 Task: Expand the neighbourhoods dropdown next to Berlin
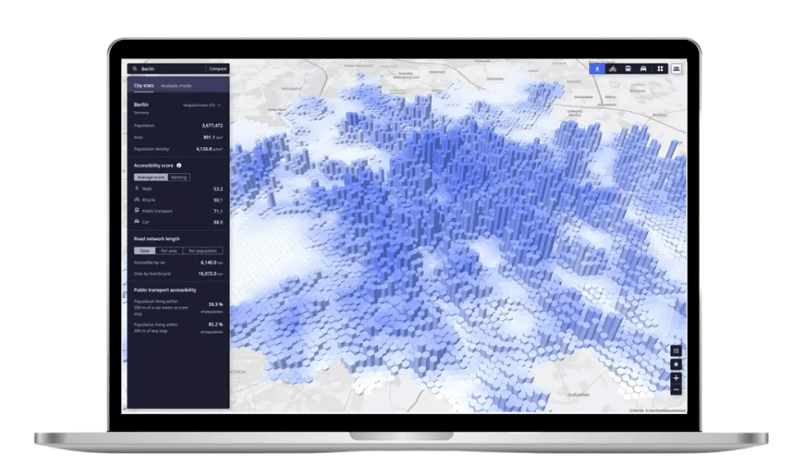click(202, 104)
